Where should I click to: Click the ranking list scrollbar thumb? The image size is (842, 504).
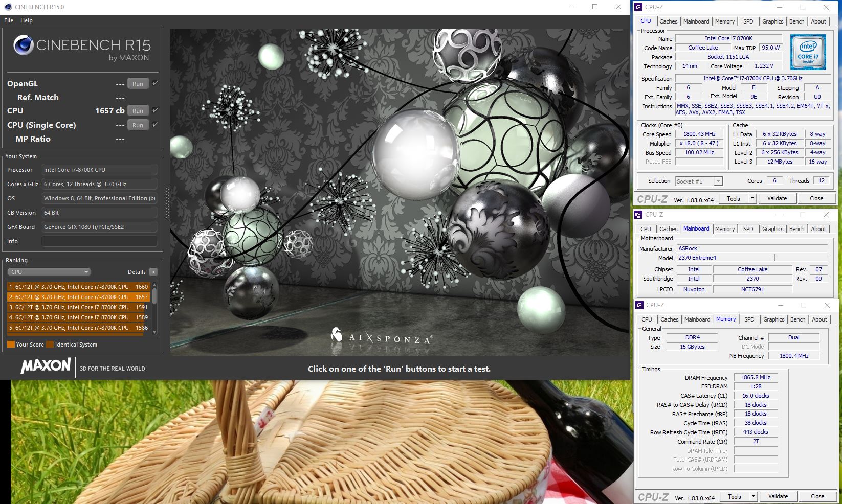(154, 296)
